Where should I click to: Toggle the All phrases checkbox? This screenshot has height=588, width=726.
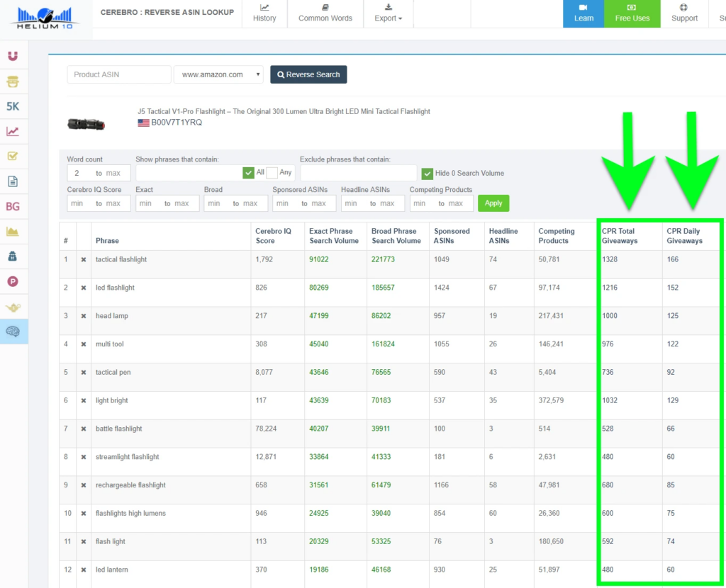(x=248, y=173)
